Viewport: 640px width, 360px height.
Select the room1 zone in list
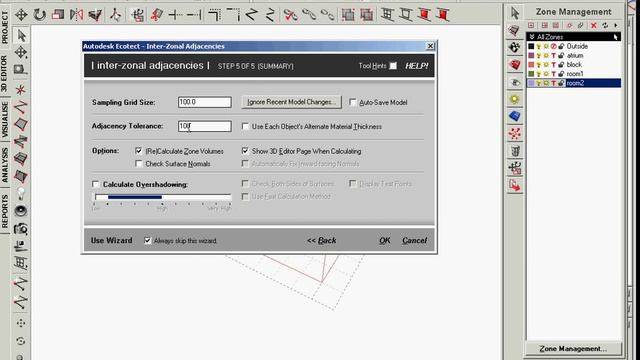pyautogui.click(x=574, y=74)
